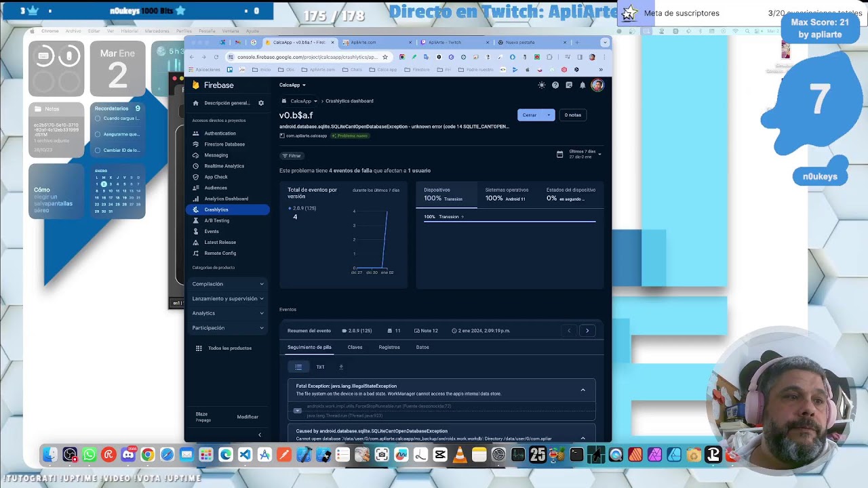Select Sistemas operativos tab
Screen dimensions: 868x488
(507, 194)
